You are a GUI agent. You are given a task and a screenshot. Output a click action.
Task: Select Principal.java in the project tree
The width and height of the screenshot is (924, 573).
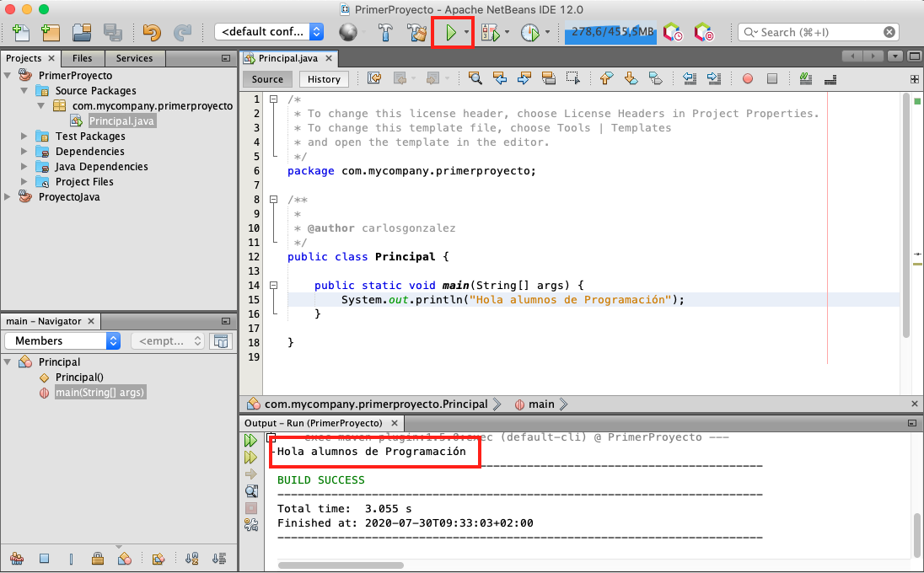click(x=121, y=120)
